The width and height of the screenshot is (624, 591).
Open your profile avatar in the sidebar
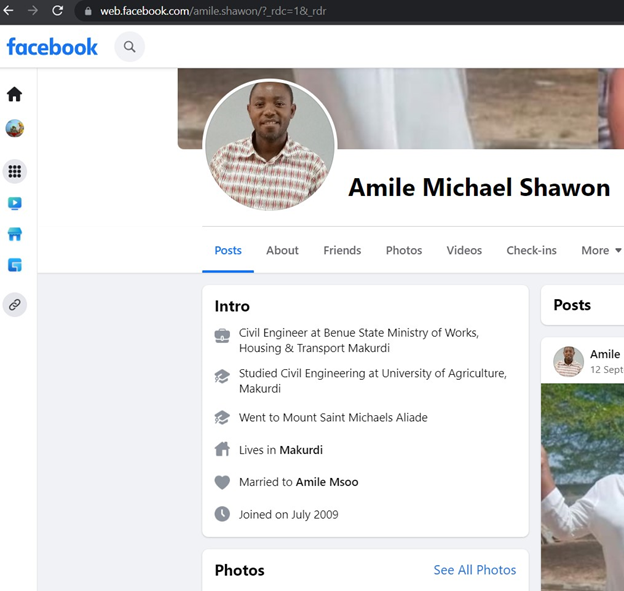pos(15,129)
